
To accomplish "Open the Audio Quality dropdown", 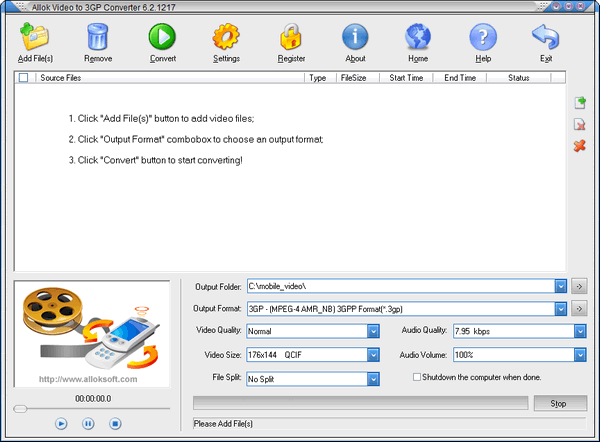I will click(x=580, y=331).
